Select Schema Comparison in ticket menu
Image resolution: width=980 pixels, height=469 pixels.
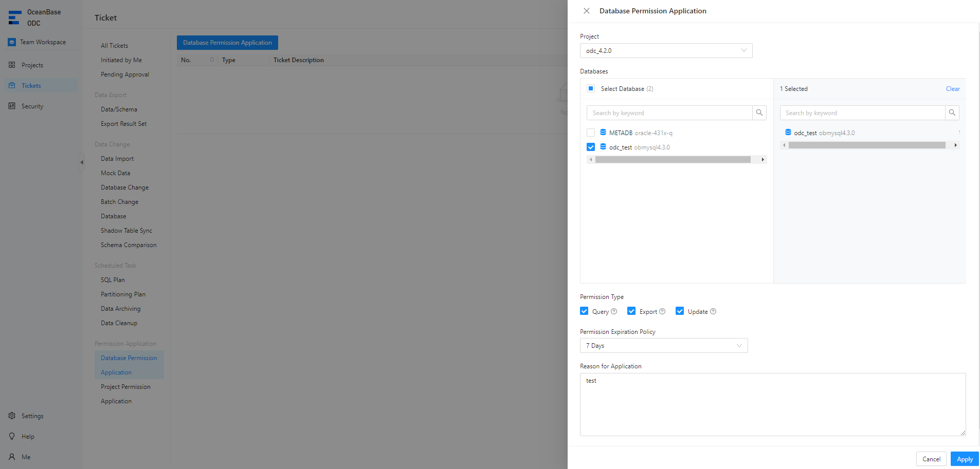[x=129, y=245]
